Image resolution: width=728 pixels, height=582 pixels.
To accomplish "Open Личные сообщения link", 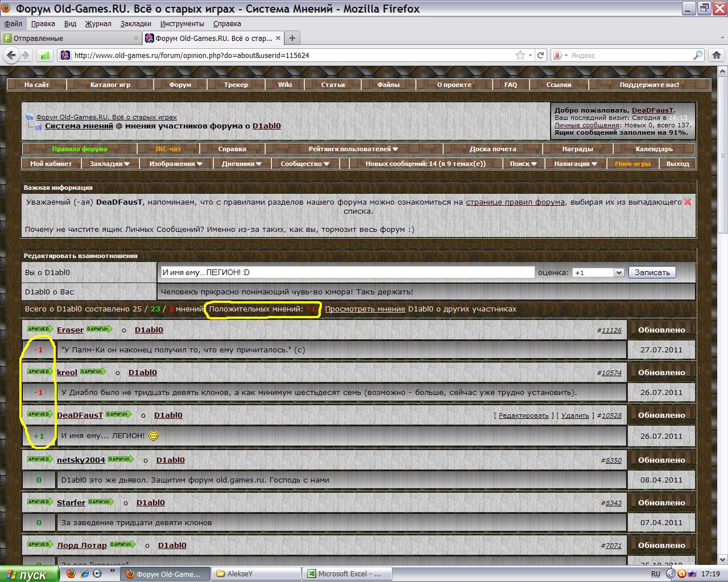I will (x=586, y=125).
